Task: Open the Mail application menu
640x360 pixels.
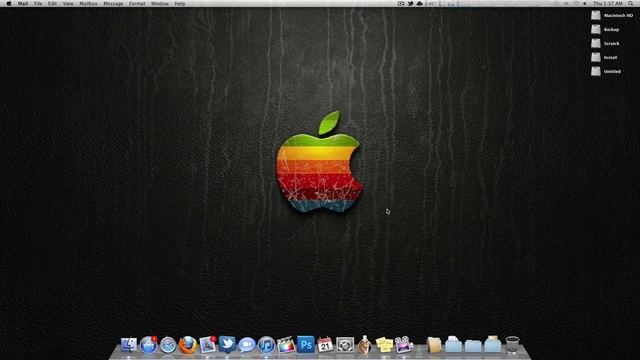Action: pyautogui.click(x=23, y=4)
